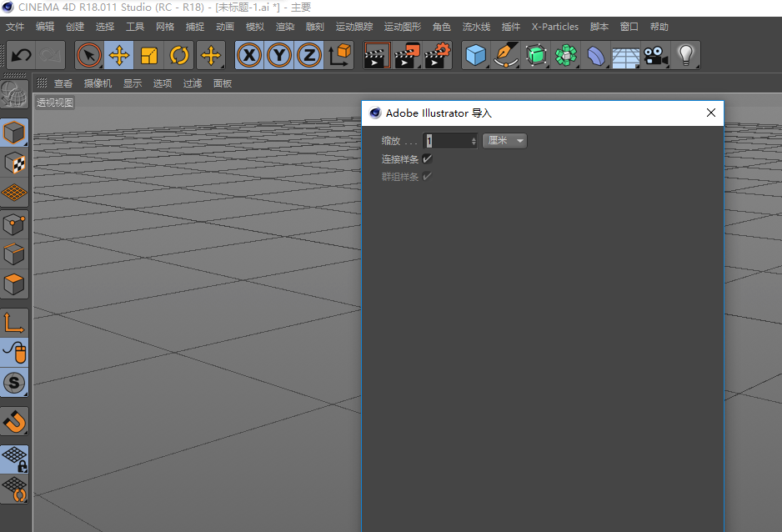Select the Rotate tool
This screenshot has width=782, height=532.
point(180,55)
